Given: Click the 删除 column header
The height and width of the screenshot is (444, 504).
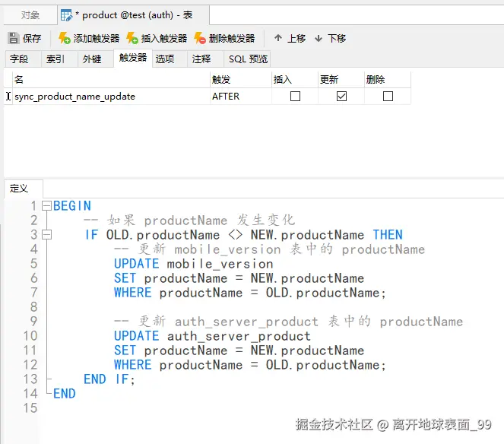Looking at the screenshot, I should coord(388,79).
